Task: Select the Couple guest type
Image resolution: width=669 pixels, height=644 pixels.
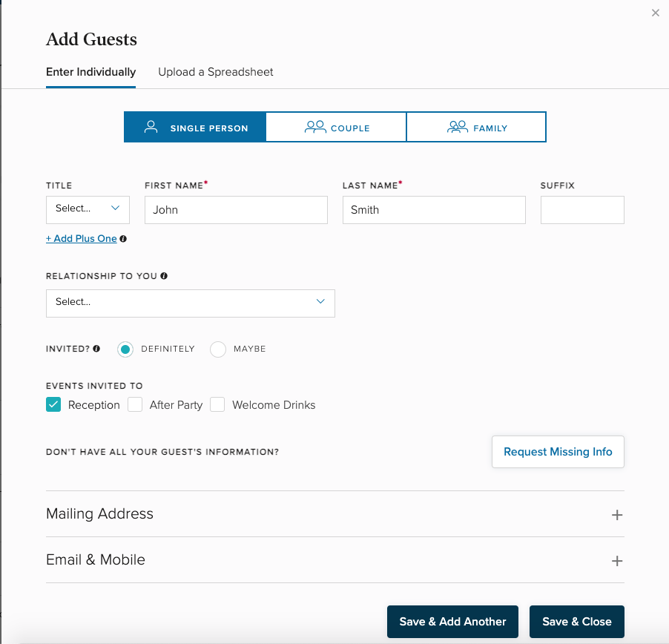Action: pos(336,127)
